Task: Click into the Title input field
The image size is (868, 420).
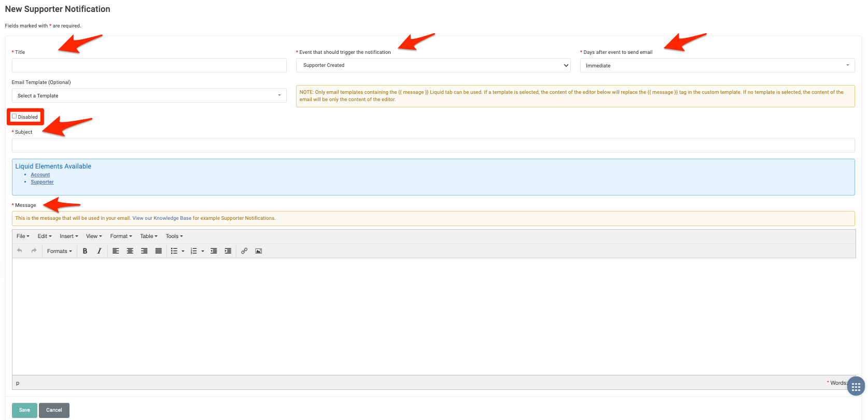Action: click(149, 65)
